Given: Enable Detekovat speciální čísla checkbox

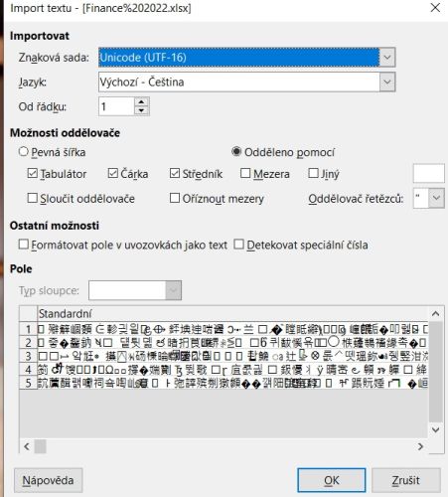Looking at the screenshot, I should pyautogui.click(x=238, y=245).
